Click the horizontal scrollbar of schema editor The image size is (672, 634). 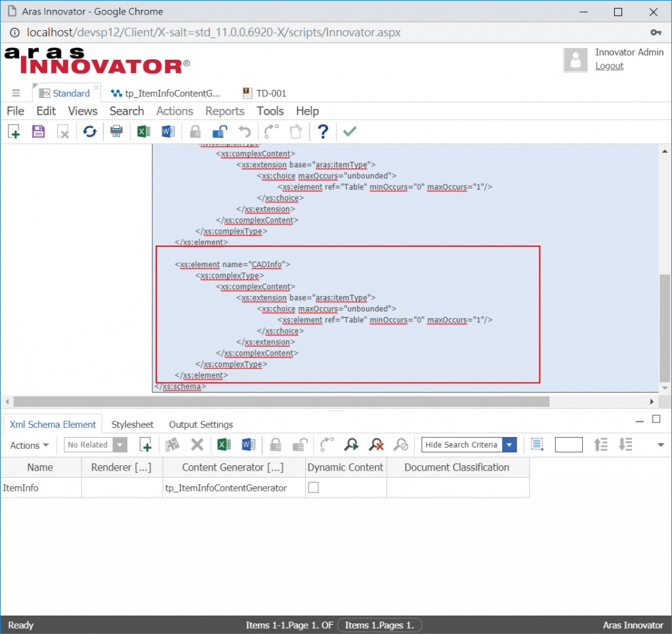(x=281, y=402)
